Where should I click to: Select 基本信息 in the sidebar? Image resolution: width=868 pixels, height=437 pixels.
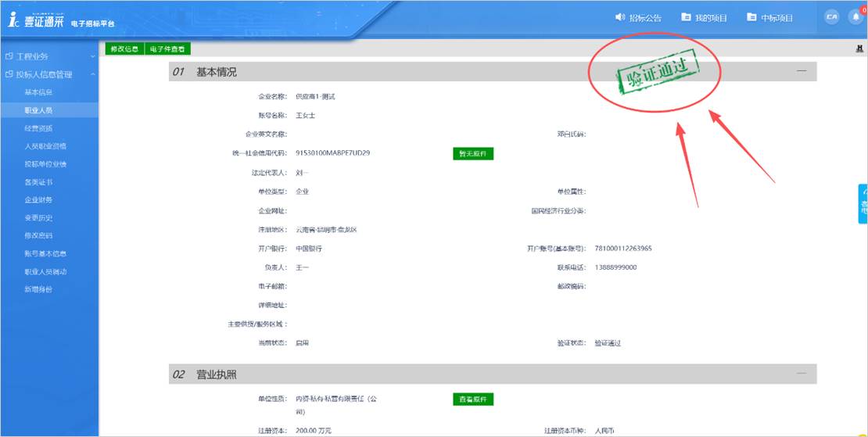[38, 92]
